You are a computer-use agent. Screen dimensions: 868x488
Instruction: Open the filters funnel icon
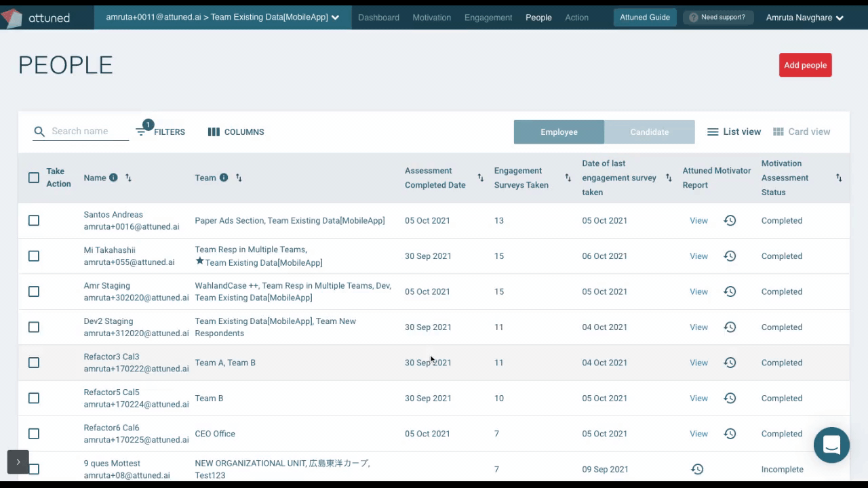pos(140,131)
